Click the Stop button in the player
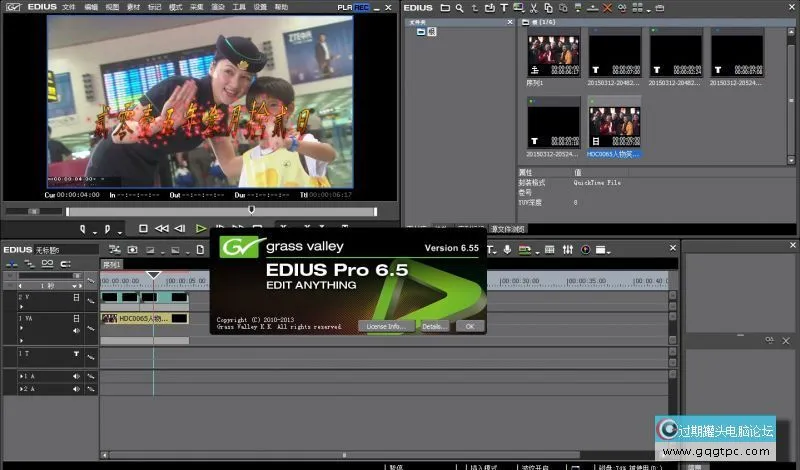This screenshot has width=800, height=470. tap(143, 229)
